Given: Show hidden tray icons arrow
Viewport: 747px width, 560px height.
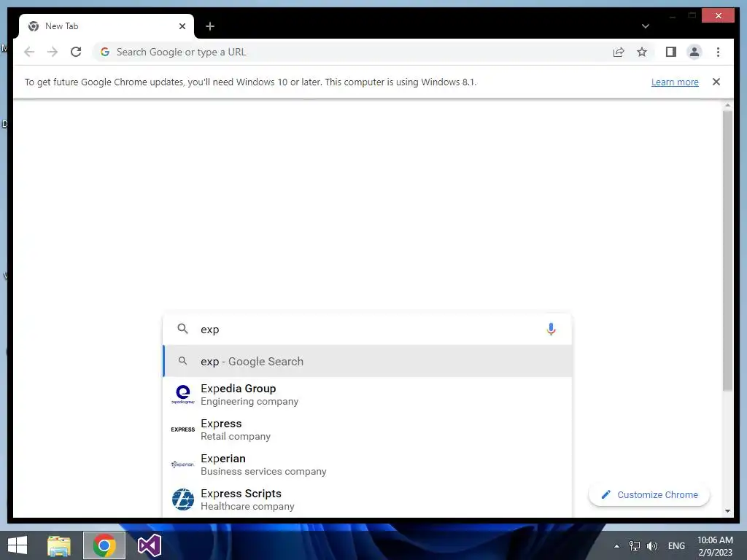Looking at the screenshot, I should point(616,546).
